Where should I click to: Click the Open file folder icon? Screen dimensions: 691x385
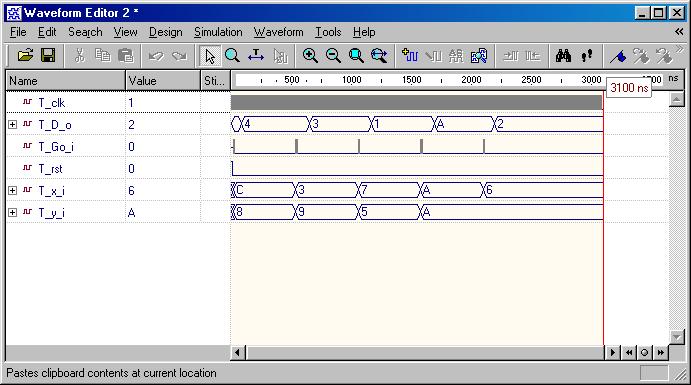(x=25, y=56)
